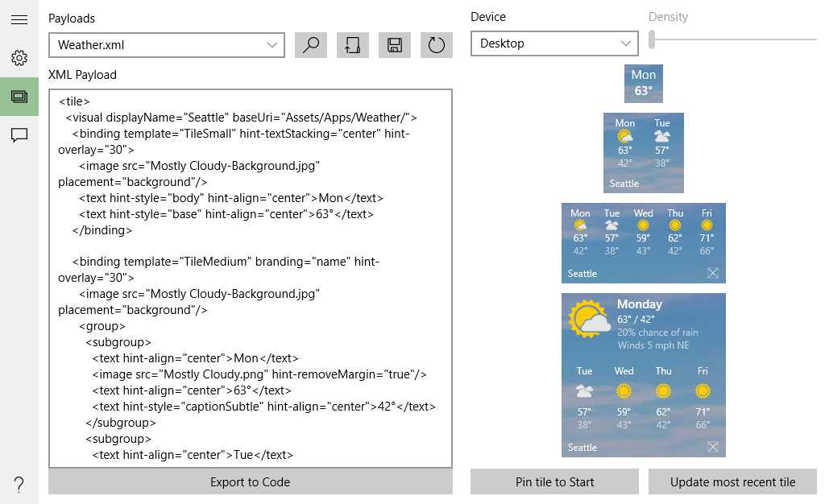Open the Weather.xml payloads dropdown
The height and width of the screenshot is (504, 825).
tap(167, 45)
